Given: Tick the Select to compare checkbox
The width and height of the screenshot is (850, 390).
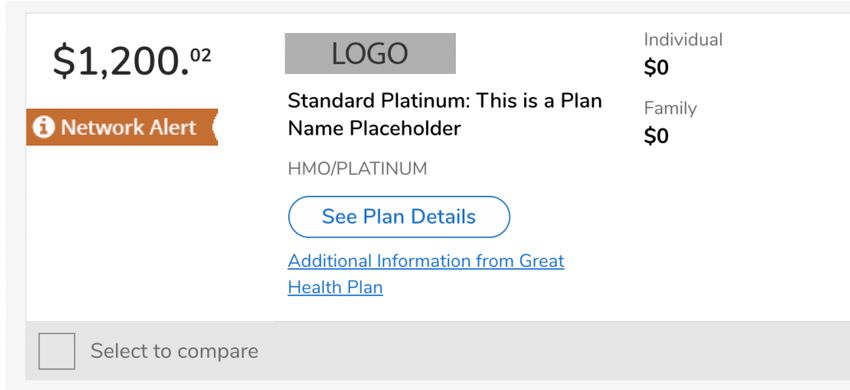Looking at the screenshot, I should pos(57,351).
